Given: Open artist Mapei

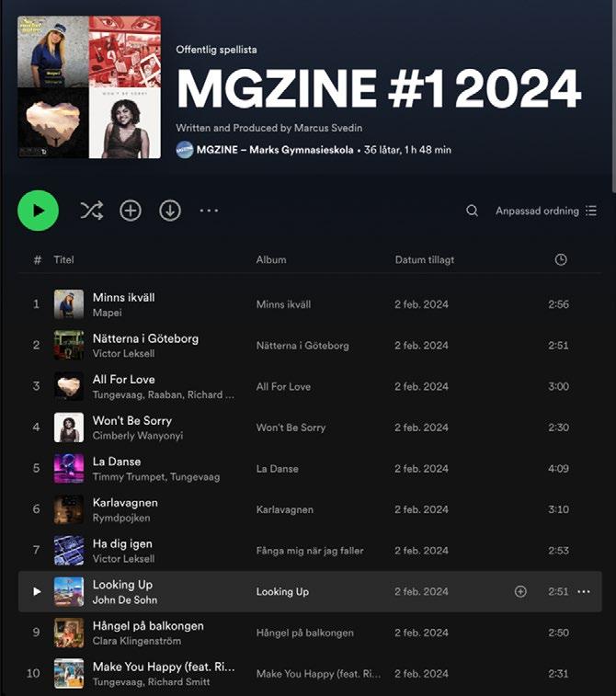Looking at the screenshot, I should [x=108, y=313].
